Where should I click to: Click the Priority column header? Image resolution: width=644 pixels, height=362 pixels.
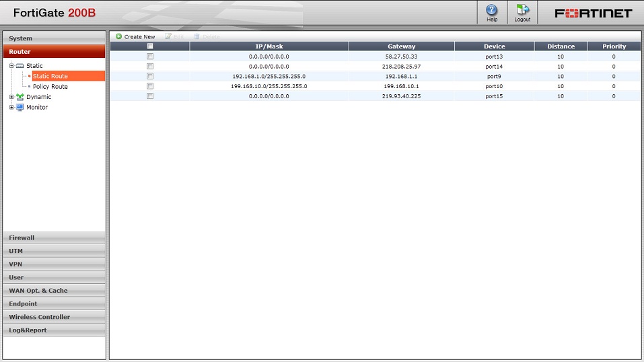(x=614, y=46)
